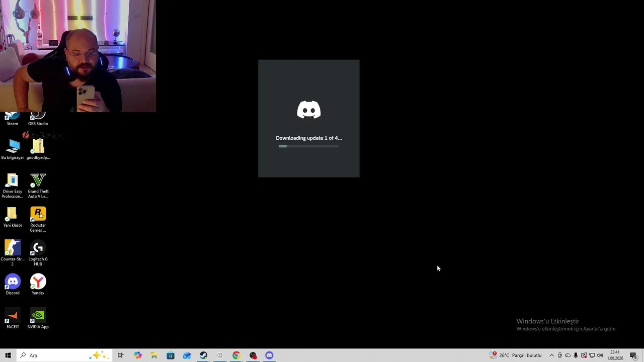
Task: Open Microsoft Store from the taskbar
Action: tap(171, 355)
